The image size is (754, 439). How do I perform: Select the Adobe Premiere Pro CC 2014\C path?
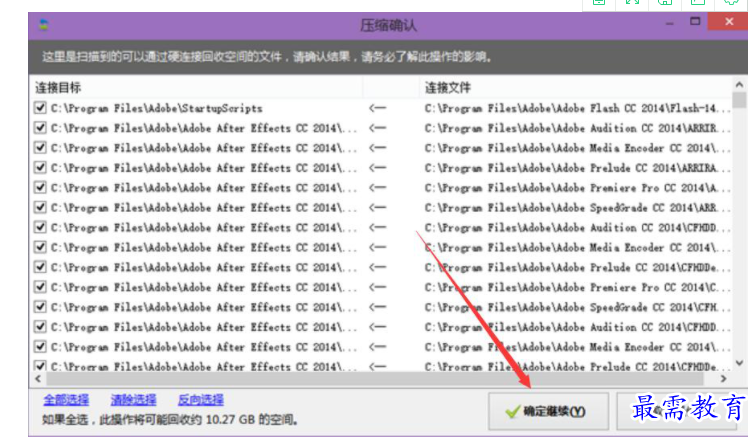coord(578,288)
